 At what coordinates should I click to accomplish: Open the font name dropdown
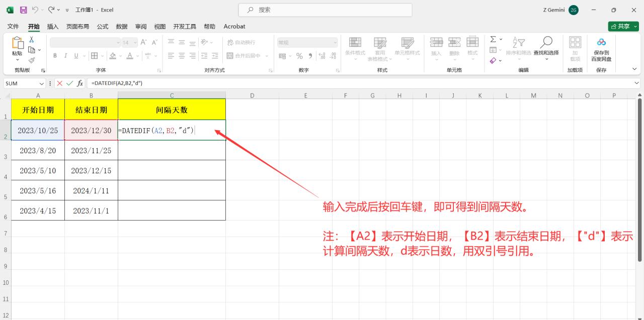pyautogui.click(x=118, y=43)
